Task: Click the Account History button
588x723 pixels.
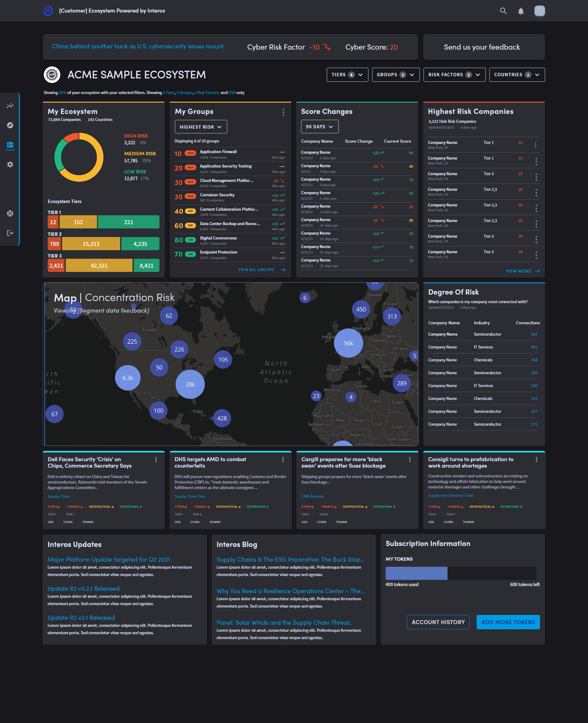Action: pyautogui.click(x=438, y=622)
